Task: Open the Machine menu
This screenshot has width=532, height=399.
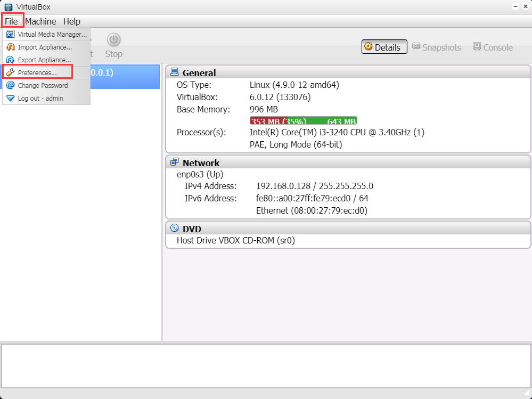Action: click(40, 21)
